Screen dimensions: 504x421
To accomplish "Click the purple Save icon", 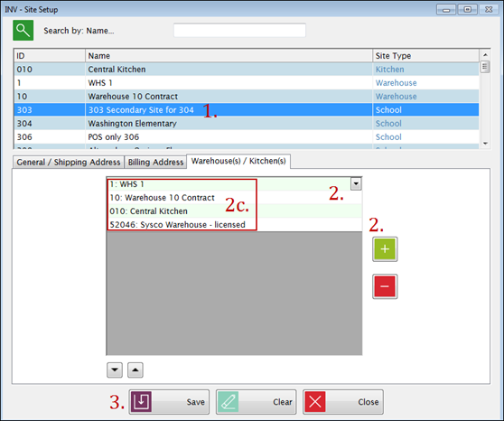I will coord(142,402).
